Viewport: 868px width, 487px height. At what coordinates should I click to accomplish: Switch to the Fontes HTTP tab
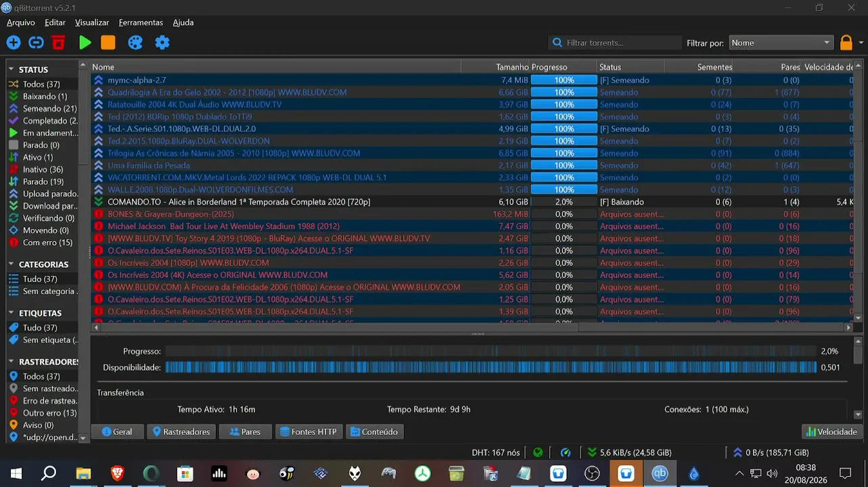point(308,432)
